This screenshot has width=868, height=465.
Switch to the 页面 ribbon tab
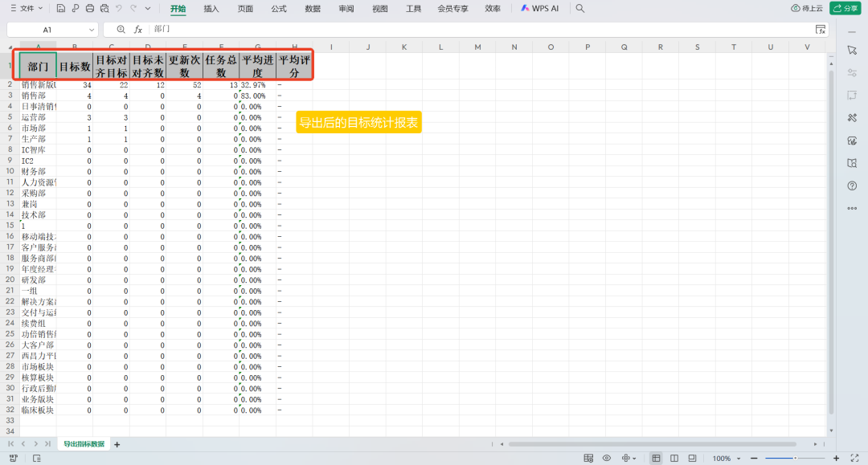pyautogui.click(x=245, y=9)
